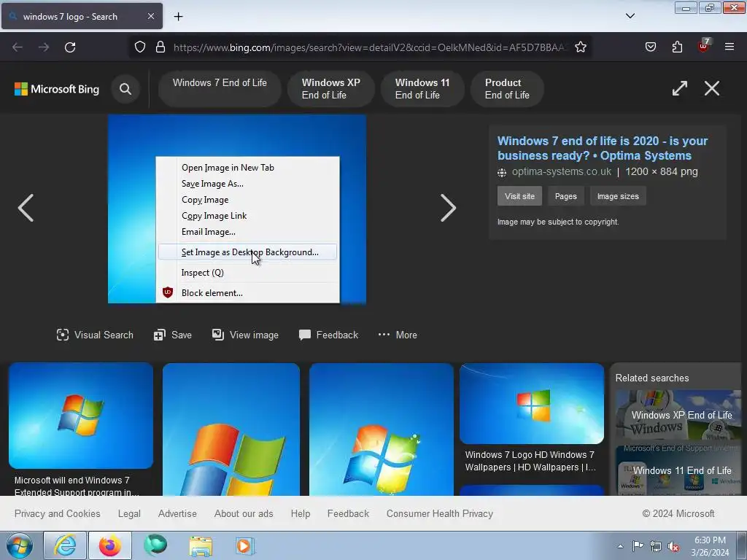Open the Windows 7 Logo HD Wallpapers thumbnail

pos(532,403)
